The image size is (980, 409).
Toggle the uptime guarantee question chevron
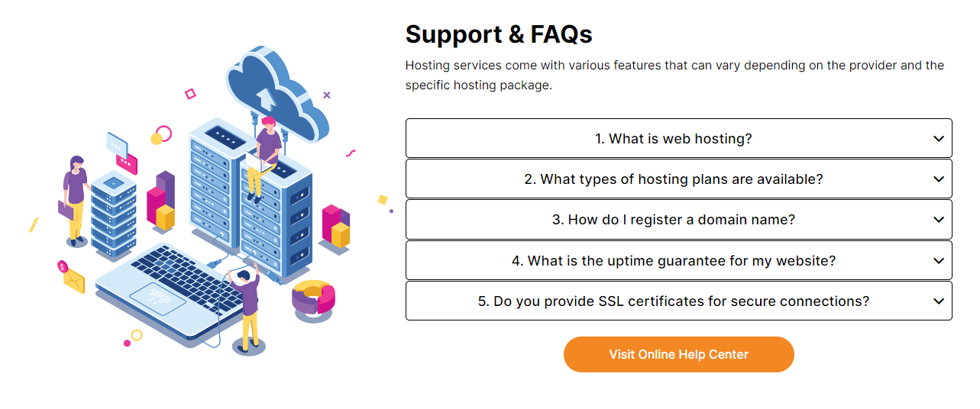point(939,261)
